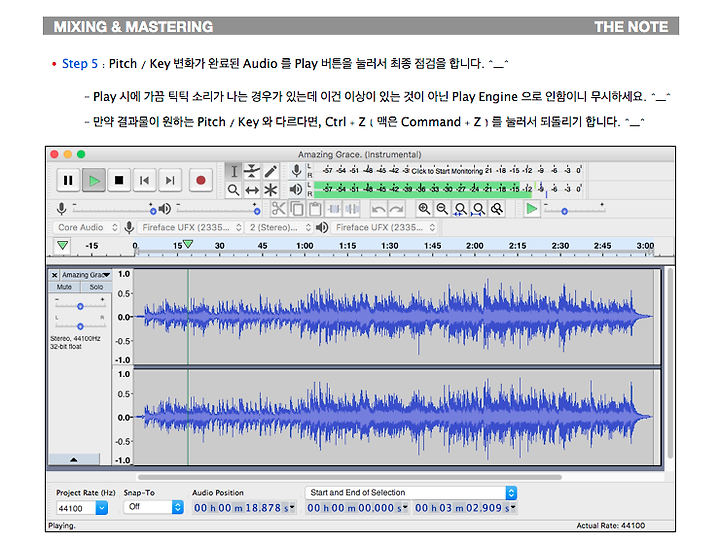Start recording with the red Record button
Image resolution: width=720 pixels, height=543 pixels.
[201, 180]
